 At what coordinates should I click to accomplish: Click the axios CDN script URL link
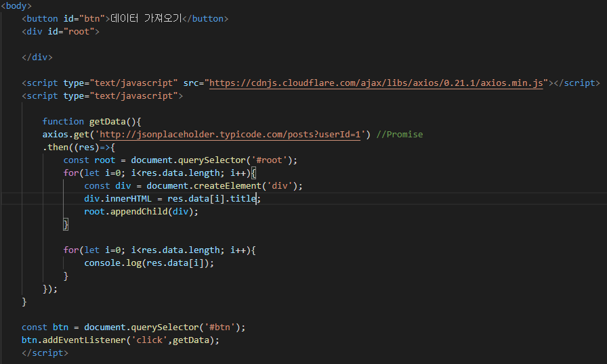tap(376, 83)
